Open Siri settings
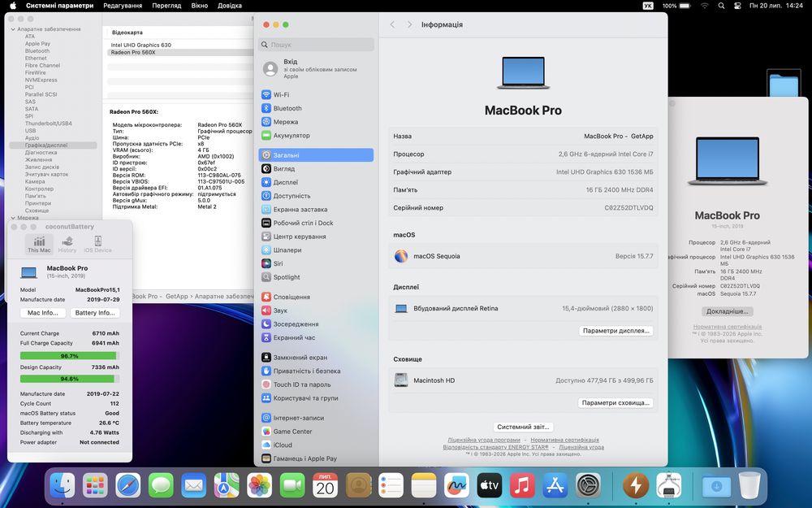Viewport: 812px width, 508px height. 316,263
